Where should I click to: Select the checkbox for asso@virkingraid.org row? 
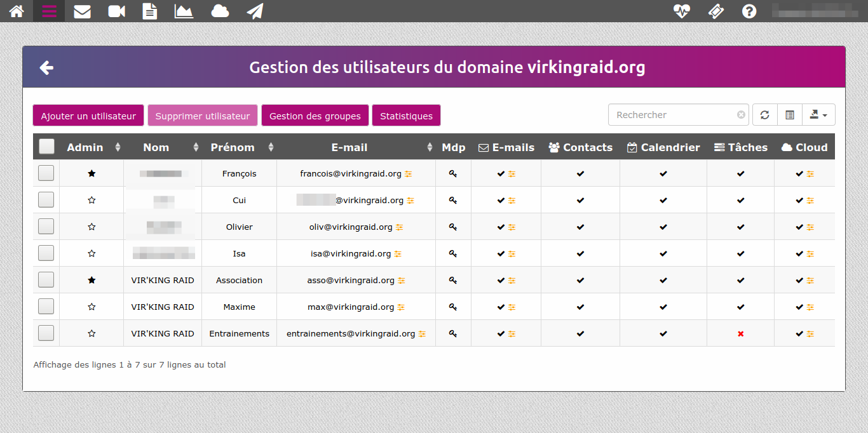(x=46, y=280)
